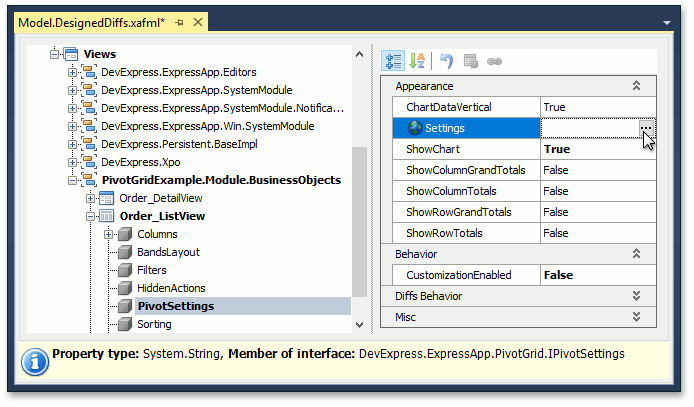
Task: Select the HiddenActions tree node
Action: [171, 288]
